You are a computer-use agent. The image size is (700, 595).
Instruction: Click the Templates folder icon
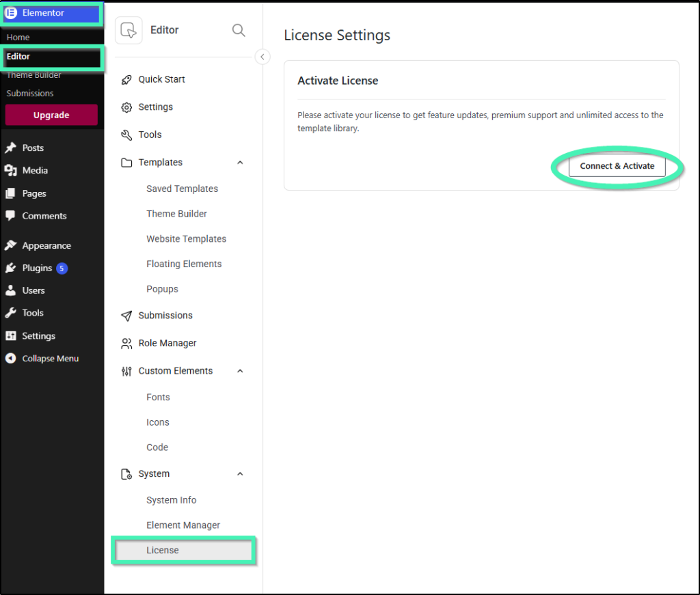[x=126, y=163]
